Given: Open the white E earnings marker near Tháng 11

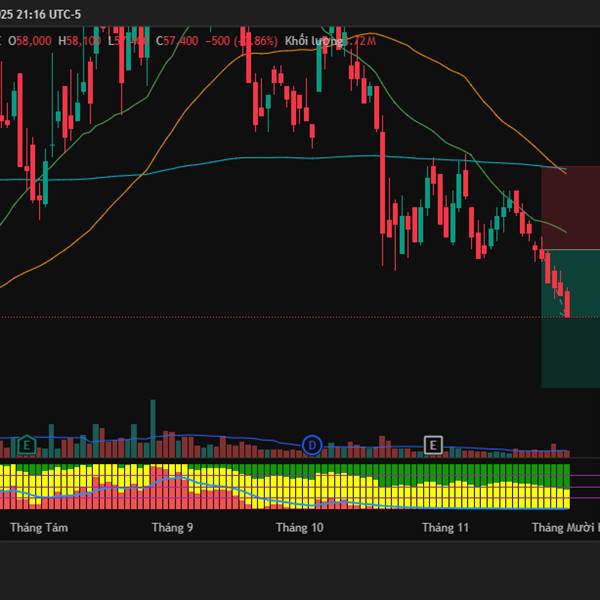Looking at the screenshot, I should 433,445.
